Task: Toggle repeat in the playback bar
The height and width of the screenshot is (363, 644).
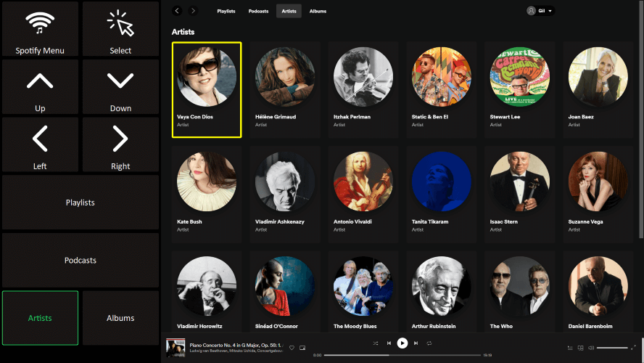Action: click(429, 343)
